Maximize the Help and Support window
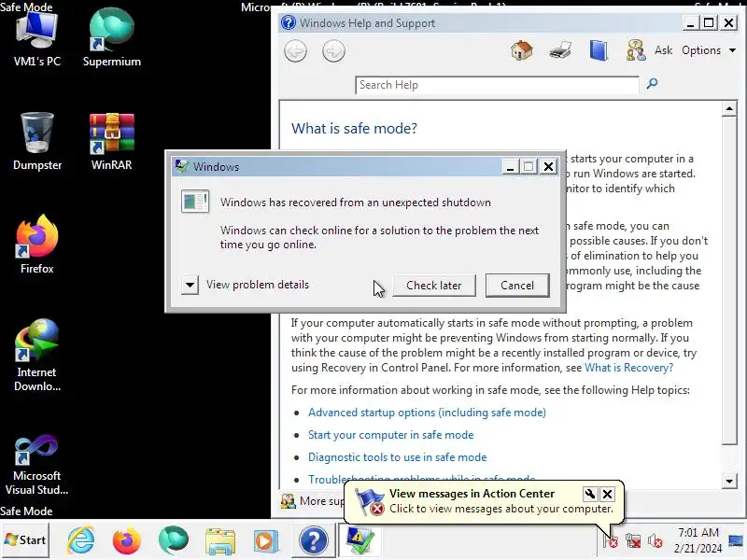The height and width of the screenshot is (560, 747). (709, 22)
